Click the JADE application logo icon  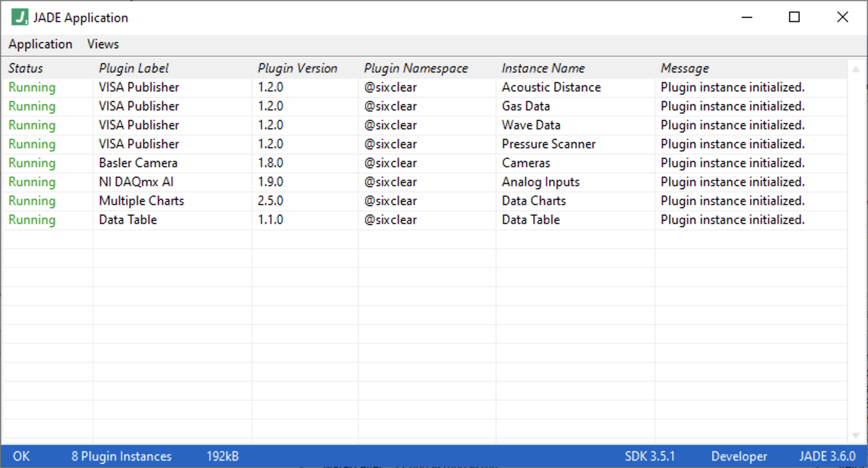19,17
